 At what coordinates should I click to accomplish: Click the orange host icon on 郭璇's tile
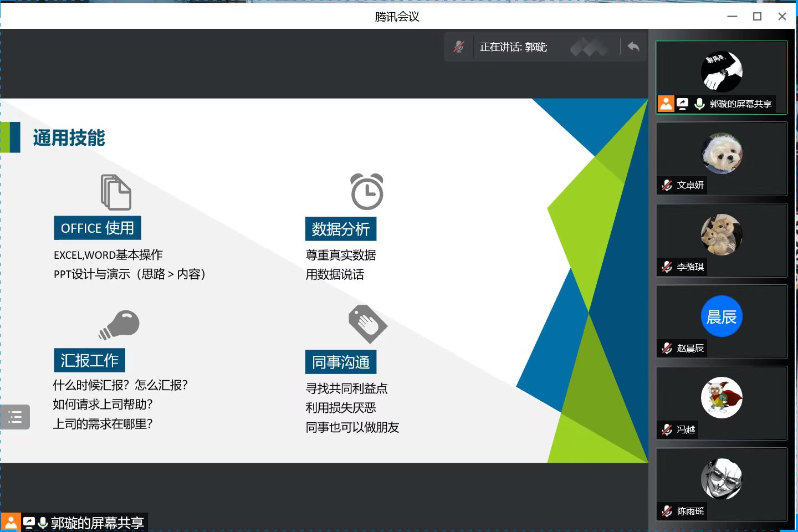[x=666, y=104]
